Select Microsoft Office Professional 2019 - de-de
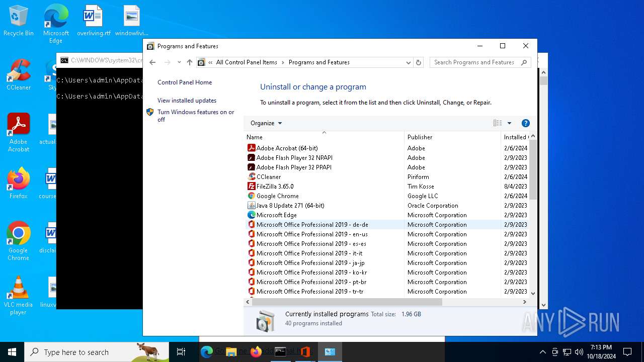This screenshot has width=644, height=362. (387, 224)
